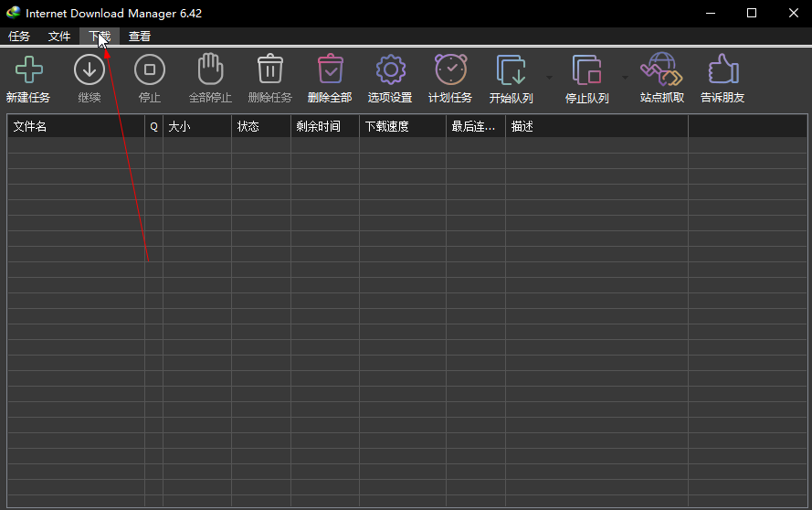This screenshot has width=812, height=510.
Task: Open 计划任务 clock icon
Action: click(x=450, y=69)
